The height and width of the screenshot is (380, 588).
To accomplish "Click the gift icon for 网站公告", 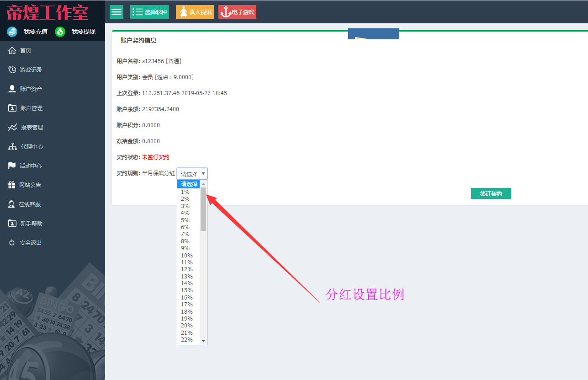I will click(x=12, y=185).
